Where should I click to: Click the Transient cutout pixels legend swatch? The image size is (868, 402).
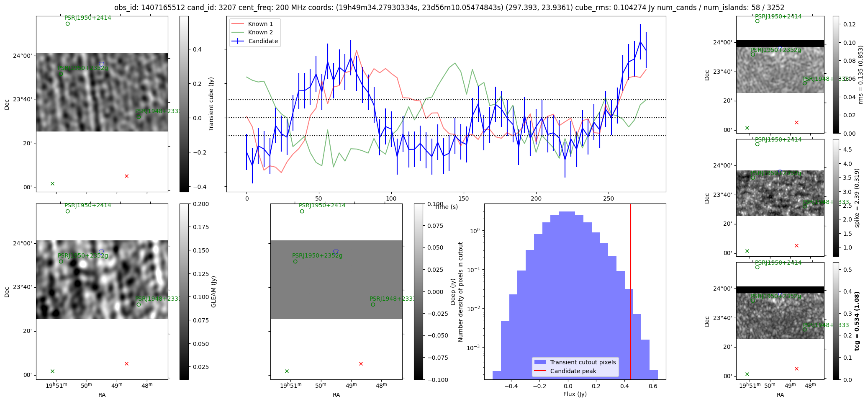(x=540, y=362)
